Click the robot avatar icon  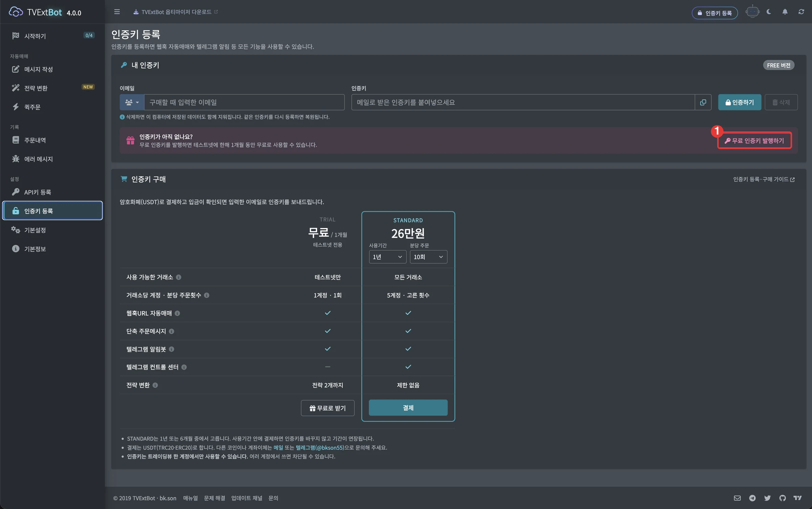[752, 12]
